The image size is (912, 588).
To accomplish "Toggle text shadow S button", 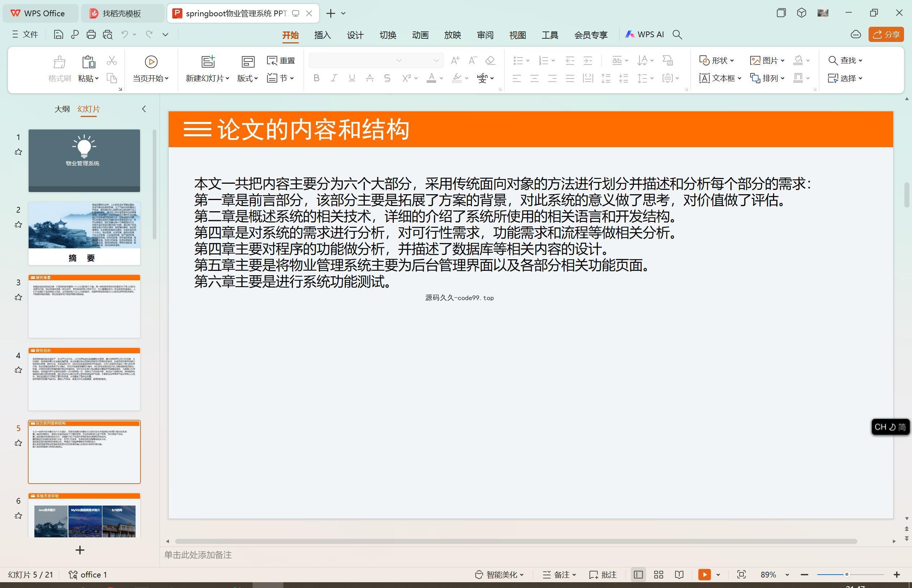I will [x=387, y=78].
